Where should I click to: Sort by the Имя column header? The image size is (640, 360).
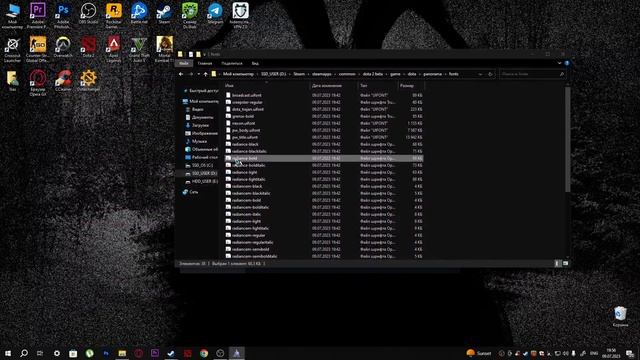267,86
